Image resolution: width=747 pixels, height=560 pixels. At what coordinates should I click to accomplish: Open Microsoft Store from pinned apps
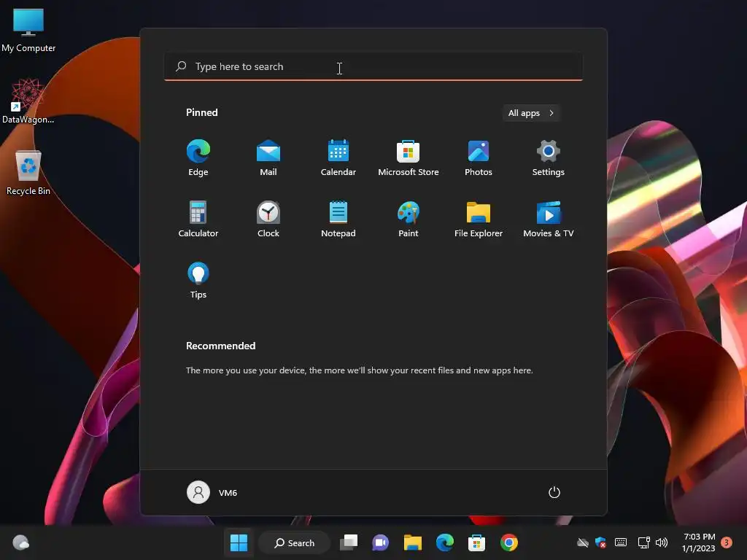coord(409,158)
